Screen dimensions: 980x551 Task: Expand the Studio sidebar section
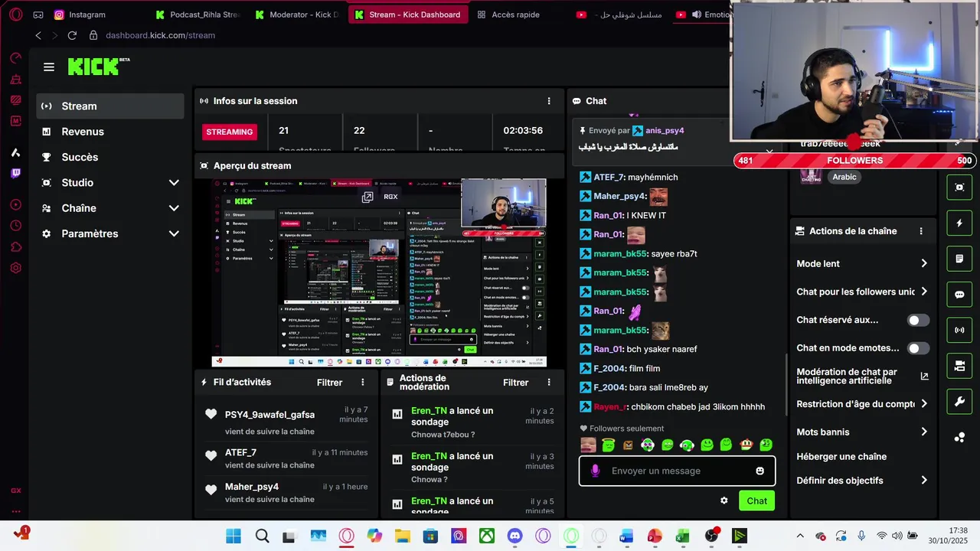click(110, 183)
